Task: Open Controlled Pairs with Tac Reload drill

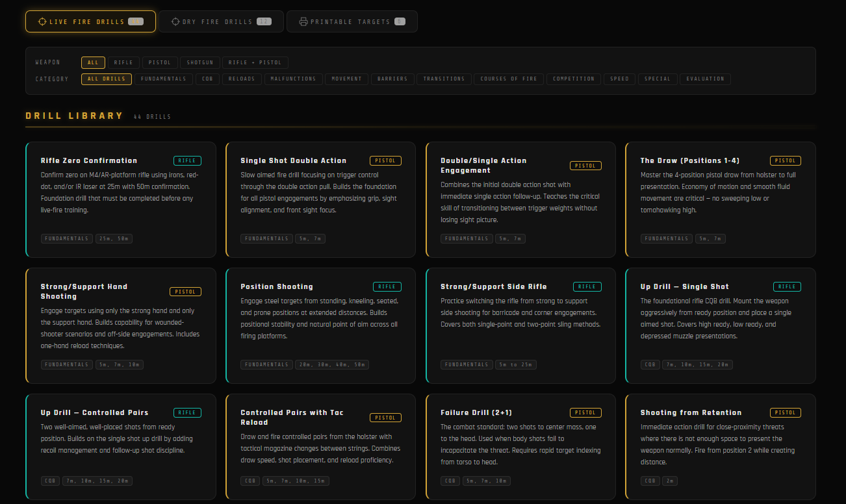Action: click(x=320, y=447)
